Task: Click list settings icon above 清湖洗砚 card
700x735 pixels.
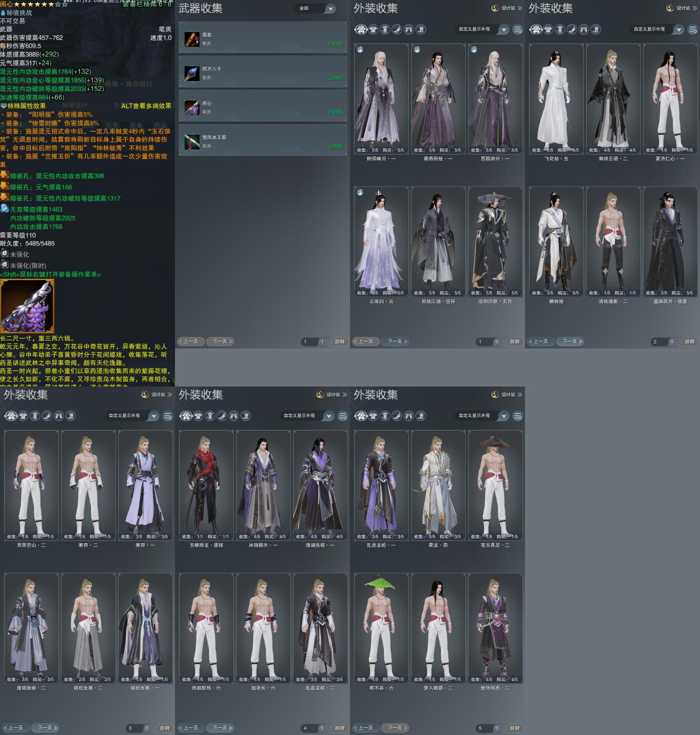Action: coord(343,416)
